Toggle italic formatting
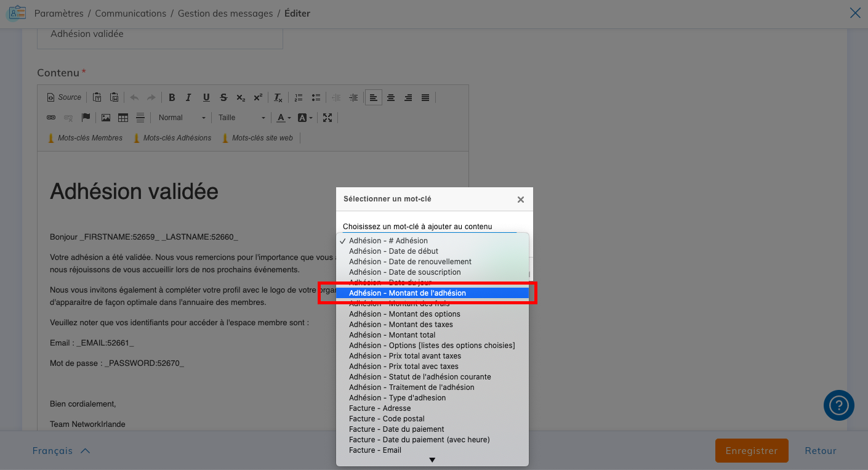 189,97
